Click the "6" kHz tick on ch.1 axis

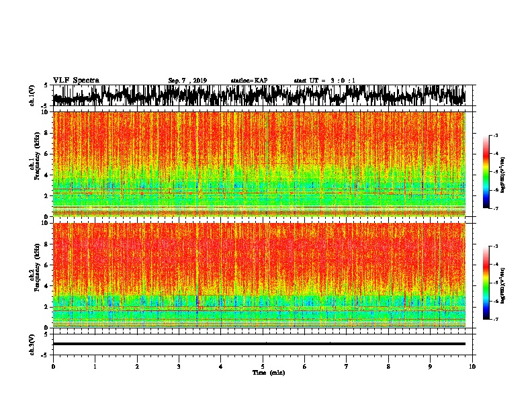click(47, 154)
